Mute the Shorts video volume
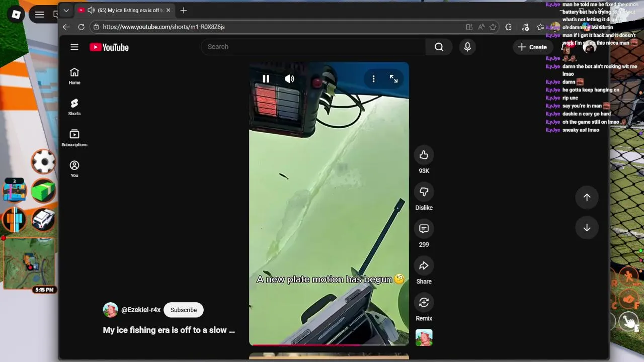This screenshot has height=362, width=644. pos(289,78)
